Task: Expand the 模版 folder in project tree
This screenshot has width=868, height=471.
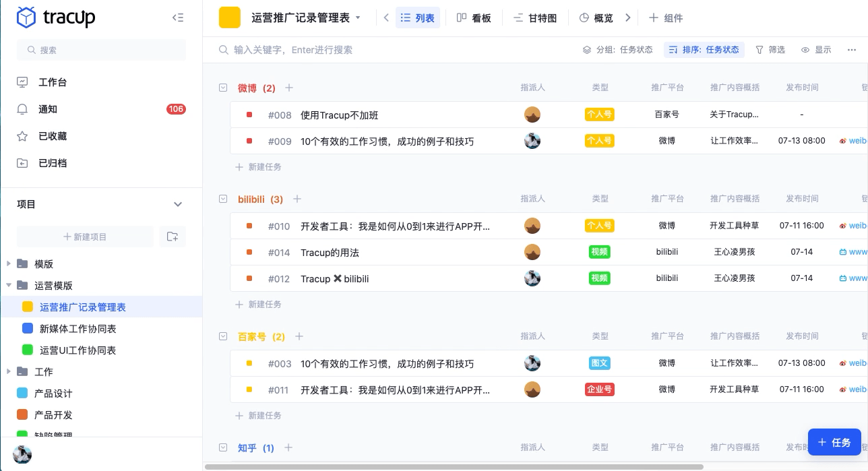Action: [x=9, y=263]
